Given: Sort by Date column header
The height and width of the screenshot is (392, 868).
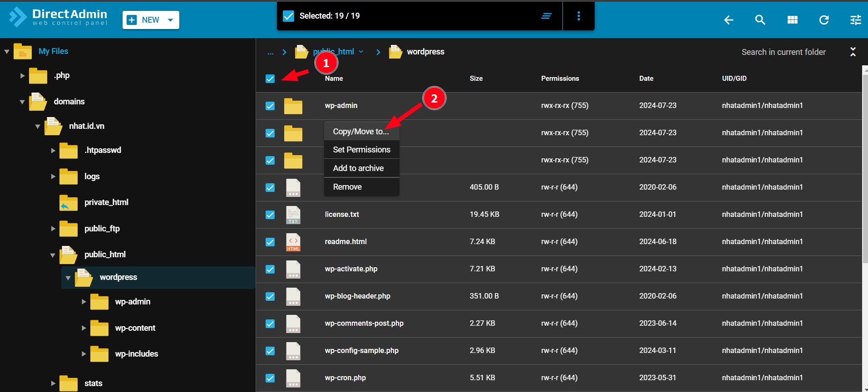Looking at the screenshot, I should [646, 78].
